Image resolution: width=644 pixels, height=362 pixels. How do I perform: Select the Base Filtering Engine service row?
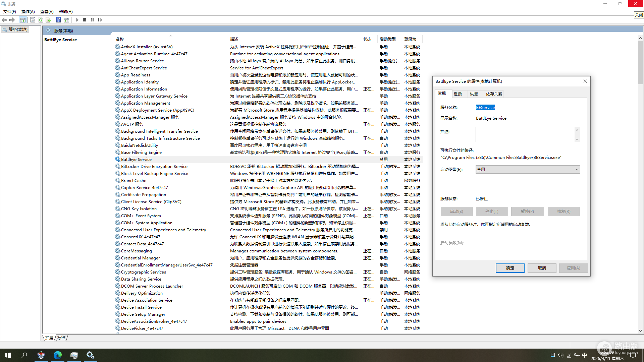268,152
